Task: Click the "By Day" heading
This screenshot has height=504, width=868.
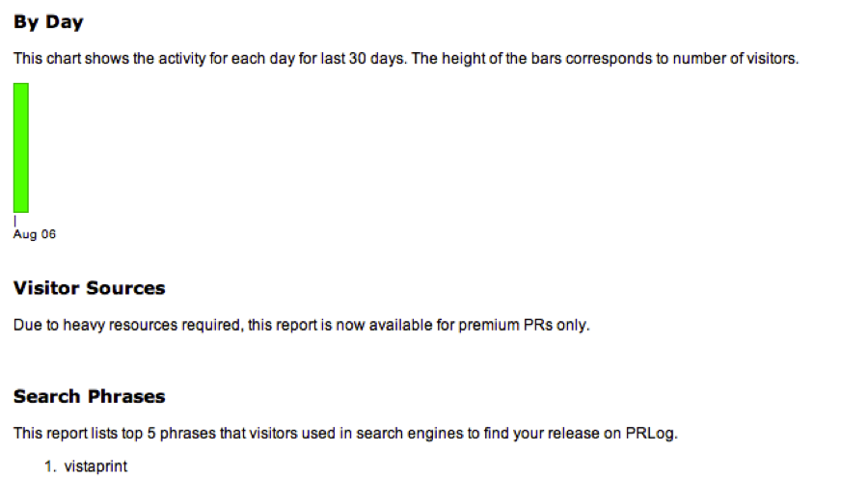Action: pyautogui.click(x=48, y=22)
